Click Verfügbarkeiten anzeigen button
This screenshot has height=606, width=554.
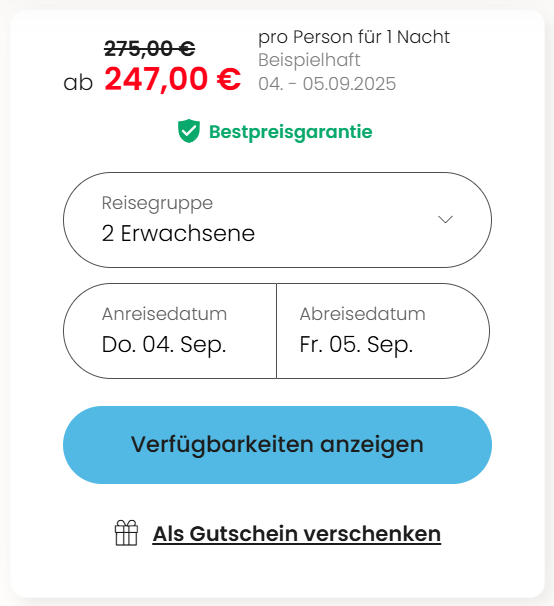click(278, 445)
